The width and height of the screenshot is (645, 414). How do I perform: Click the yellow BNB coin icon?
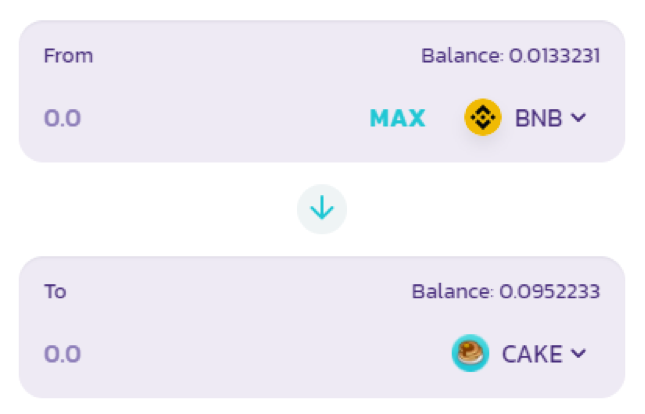[x=483, y=117]
